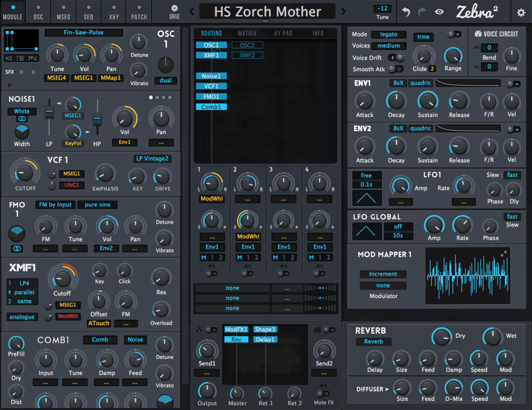Click the SAVE button
Screen dimensions: 532x410
(x=174, y=12)
